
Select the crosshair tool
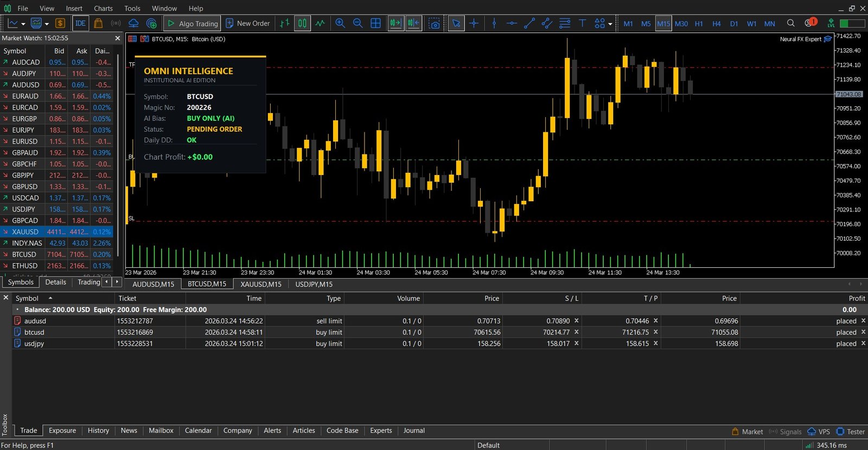point(474,23)
